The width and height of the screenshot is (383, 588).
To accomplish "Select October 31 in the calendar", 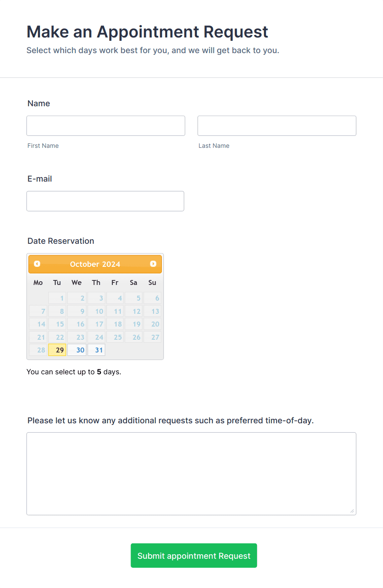I will 96,350.
